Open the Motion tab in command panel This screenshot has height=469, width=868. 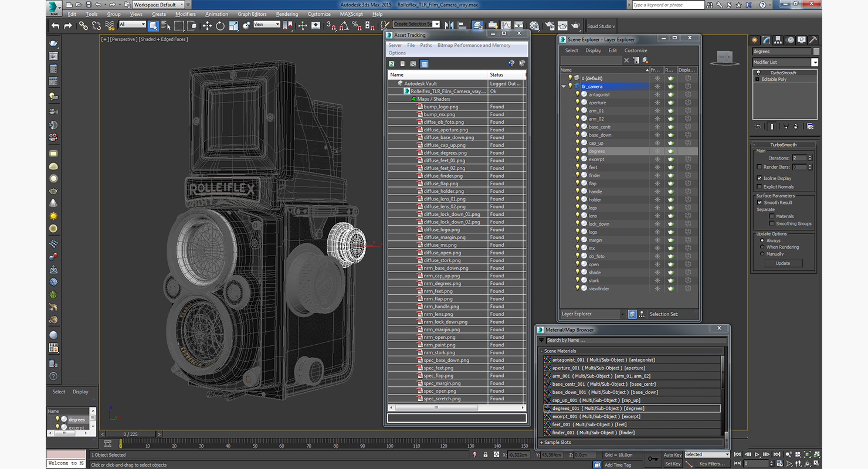(790, 40)
